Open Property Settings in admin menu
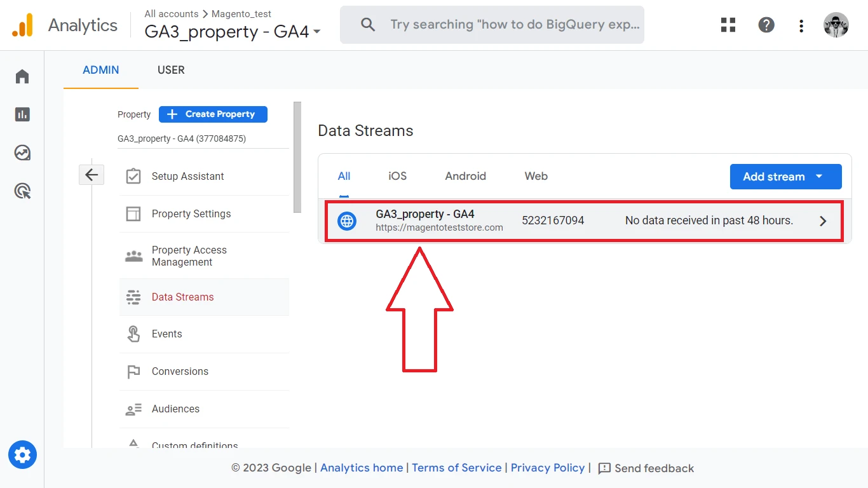868x488 pixels. coord(191,213)
